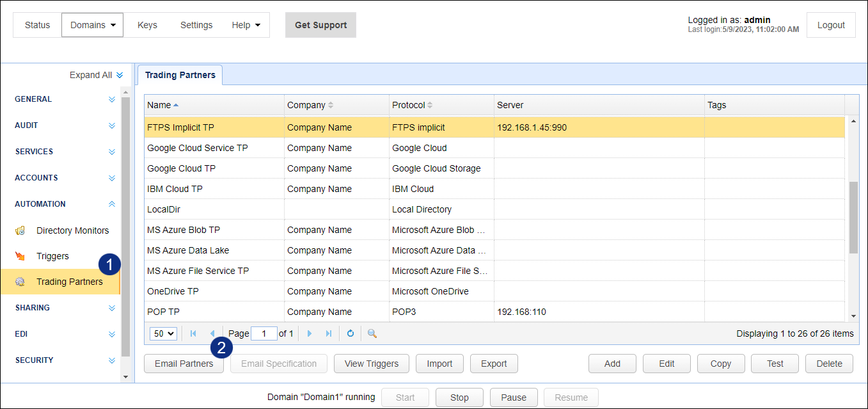
Task: Select the MS Azure Data Lake row
Action: pos(494,250)
